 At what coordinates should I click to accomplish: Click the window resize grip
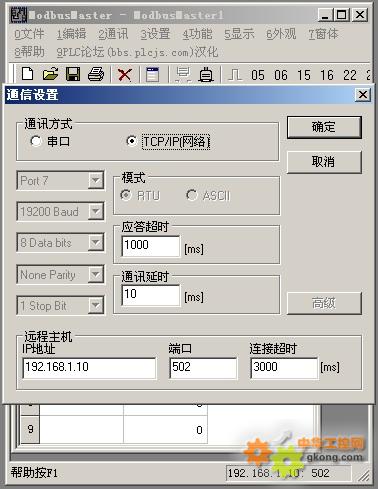coord(364,476)
